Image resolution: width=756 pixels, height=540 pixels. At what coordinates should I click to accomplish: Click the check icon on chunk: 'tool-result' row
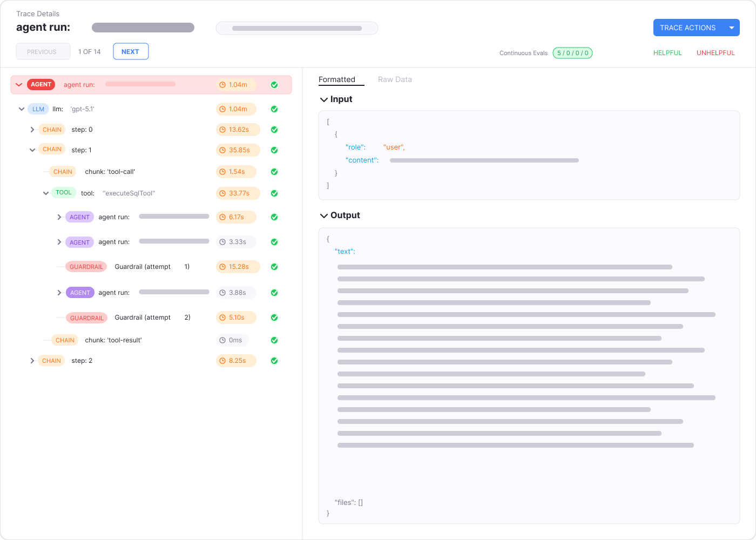pyautogui.click(x=274, y=340)
